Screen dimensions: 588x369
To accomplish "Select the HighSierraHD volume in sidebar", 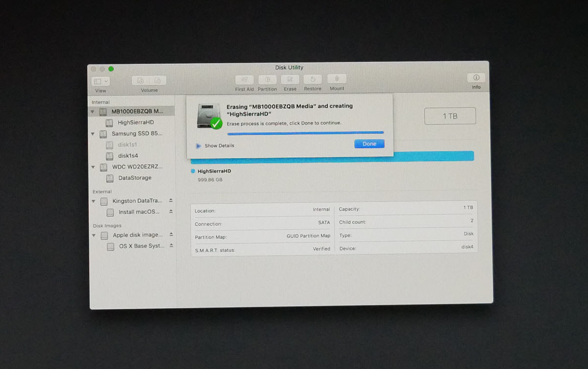I will tap(136, 122).
